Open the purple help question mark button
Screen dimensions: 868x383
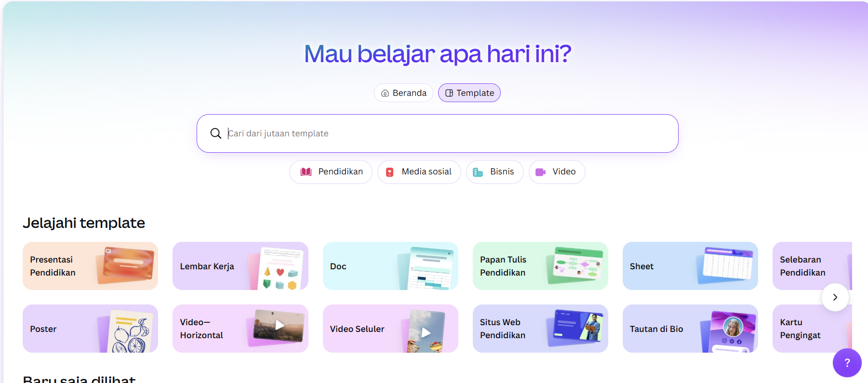[847, 363]
